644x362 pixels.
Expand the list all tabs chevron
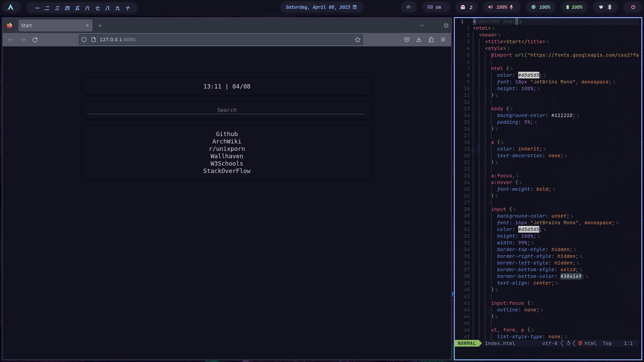point(422,25)
